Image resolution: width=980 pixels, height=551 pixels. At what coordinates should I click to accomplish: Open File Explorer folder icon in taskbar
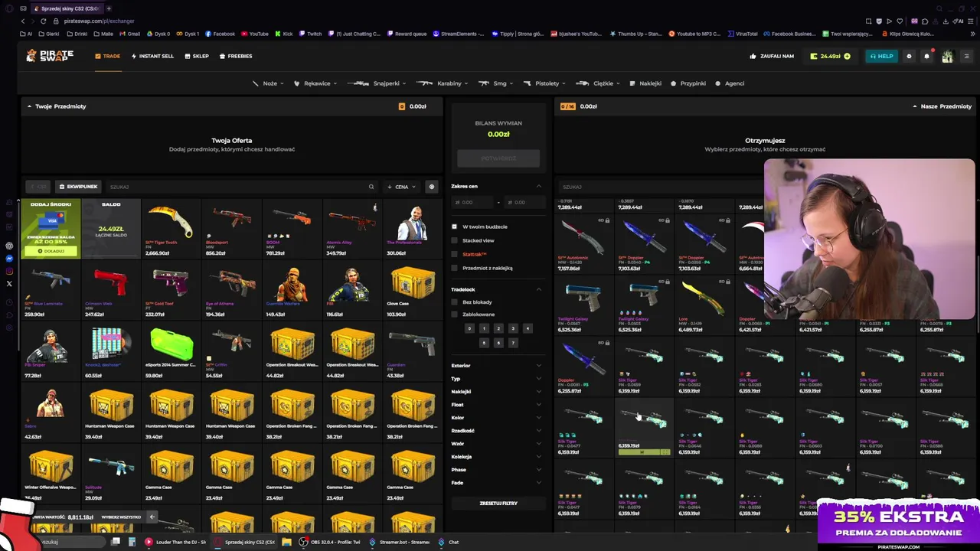tap(286, 542)
